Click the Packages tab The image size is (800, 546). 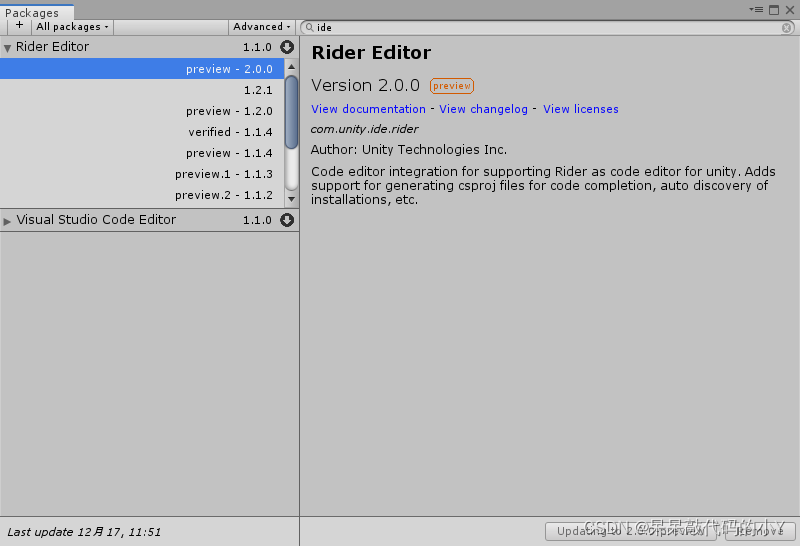pyautogui.click(x=37, y=12)
